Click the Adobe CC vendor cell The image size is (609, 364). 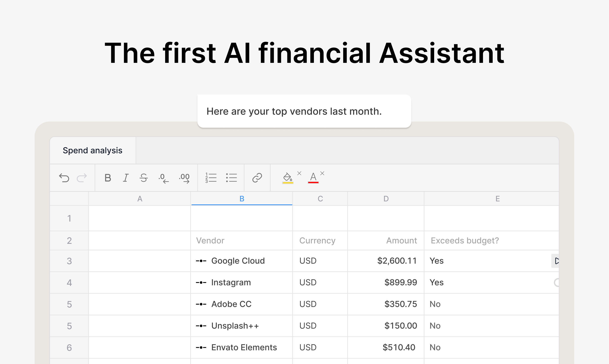242,304
